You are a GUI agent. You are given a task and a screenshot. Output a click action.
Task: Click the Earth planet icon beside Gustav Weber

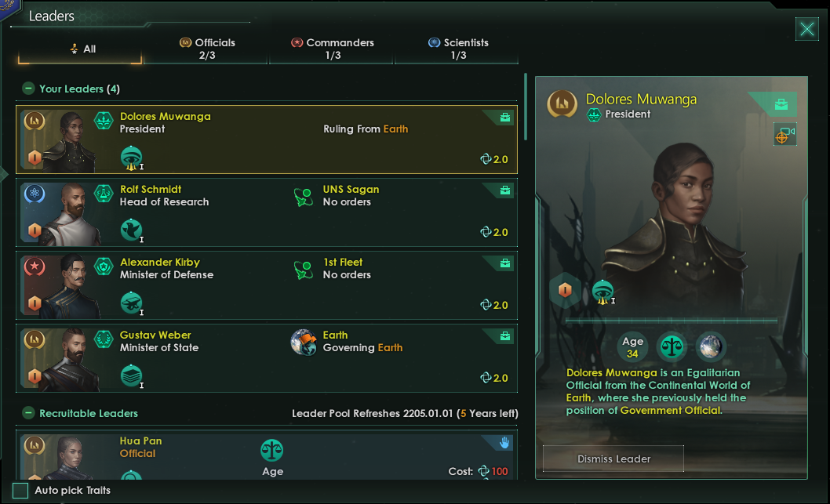[304, 342]
